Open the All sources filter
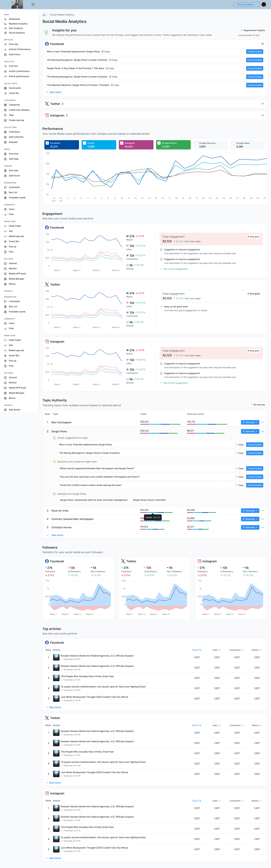 pos(257,404)
